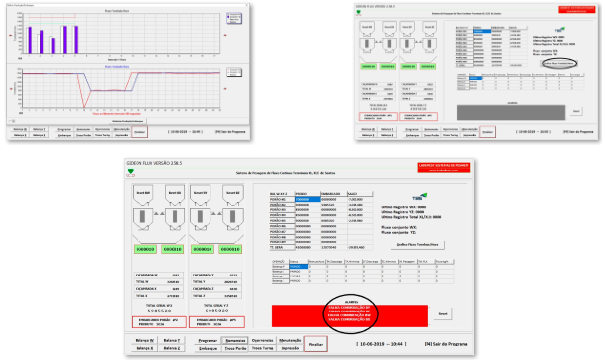The image size is (605, 363).
Task: Click the Finalizar button in bottom window
Action: click(x=316, y=344)
